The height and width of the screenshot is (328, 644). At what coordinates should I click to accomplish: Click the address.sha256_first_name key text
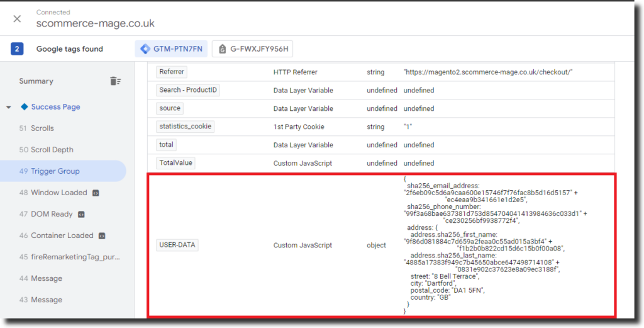coord(454,234)
